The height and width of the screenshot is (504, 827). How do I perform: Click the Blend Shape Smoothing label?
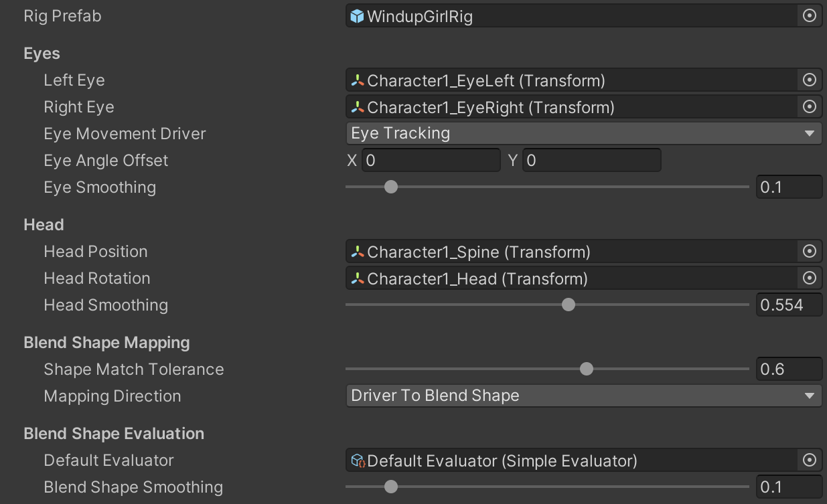[x=133, y=487]
